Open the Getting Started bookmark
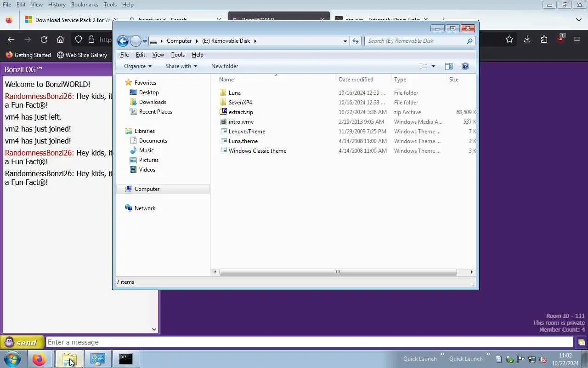Viewport: 588px width, 368px height. point(28,55)
